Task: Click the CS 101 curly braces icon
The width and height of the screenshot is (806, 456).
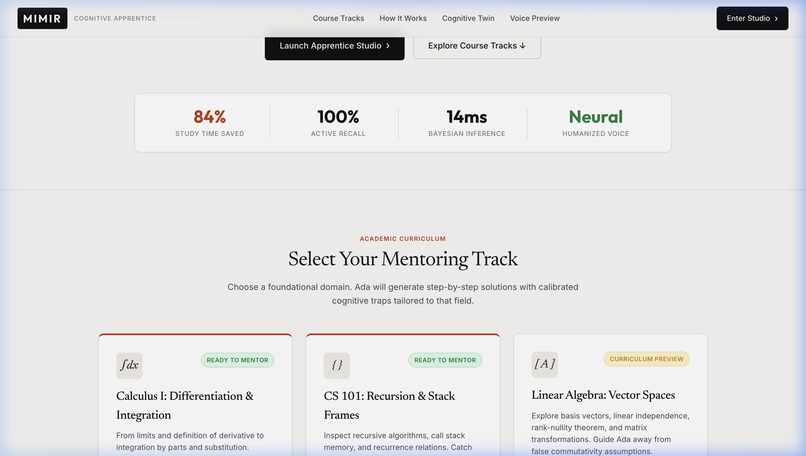Action: 337,366
